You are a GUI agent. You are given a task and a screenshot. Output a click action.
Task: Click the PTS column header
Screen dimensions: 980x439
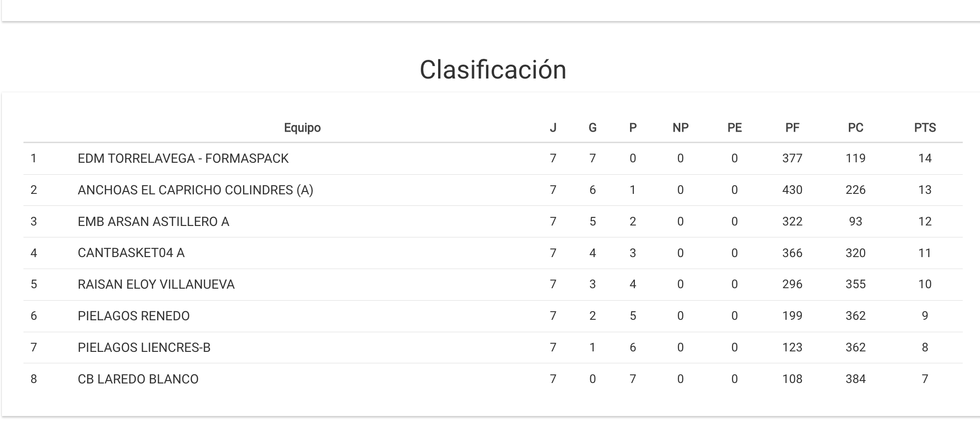(924, 128)
